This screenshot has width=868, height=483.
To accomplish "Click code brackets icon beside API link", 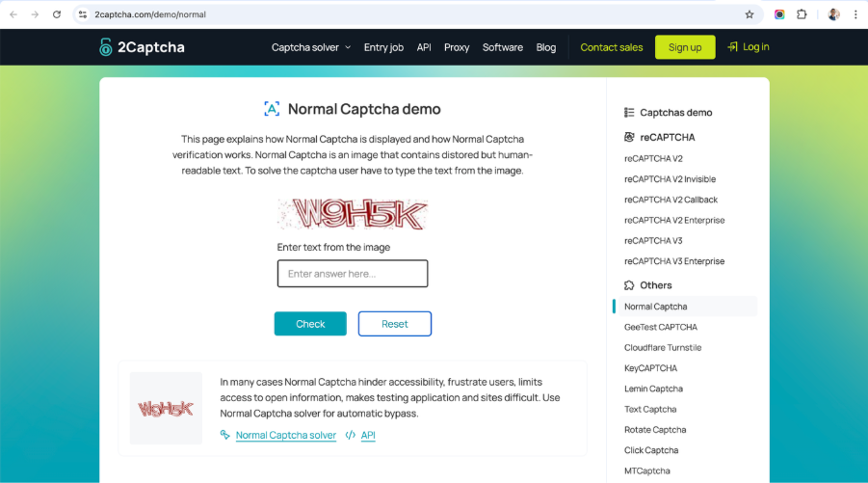I will click(351, 435).
